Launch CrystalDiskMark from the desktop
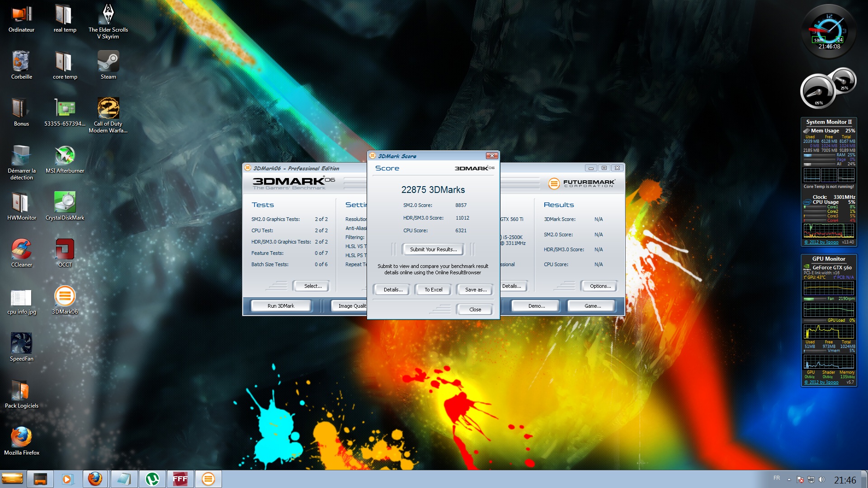This screenshot has width=868, height=488. point(65,203)
